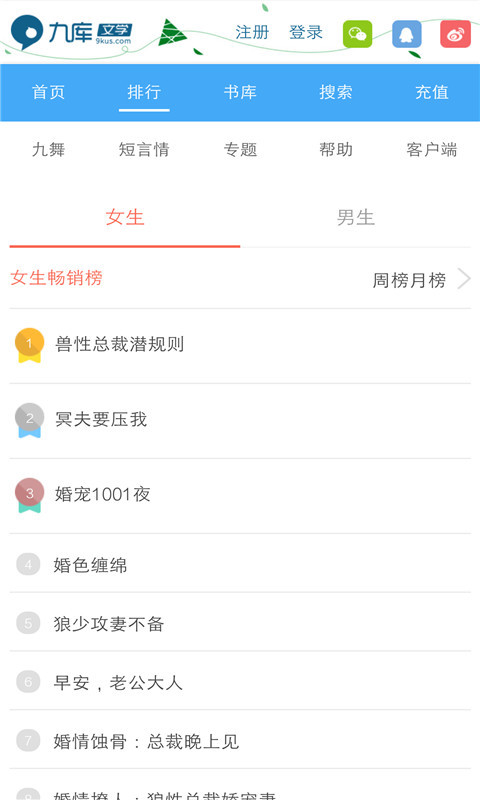The width and height of the screenshot is (480, 800).
Task: Open book 早安，老公大人
Action: coord(240,683)
